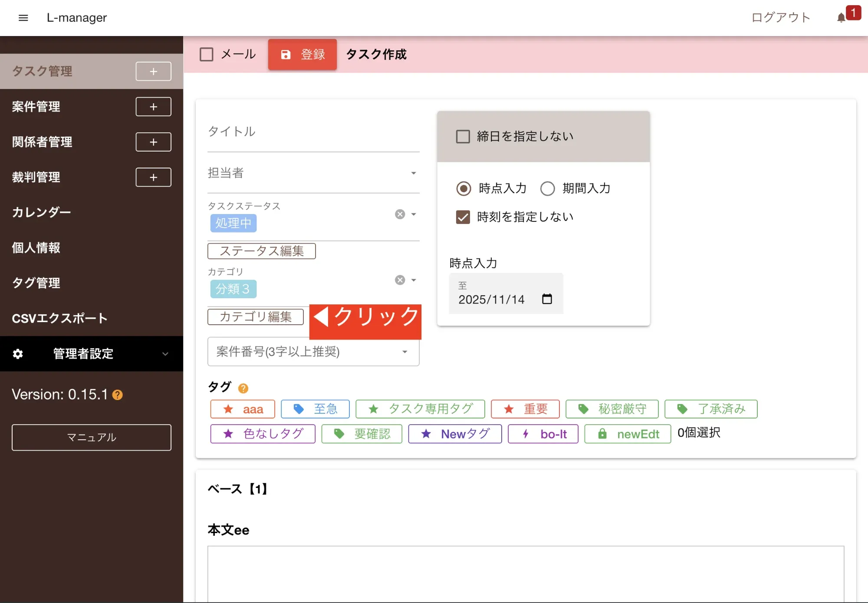Clear the カテゴリ selection with X icon
The width and height of the screenshot is (868, 603).
[400, 280]
